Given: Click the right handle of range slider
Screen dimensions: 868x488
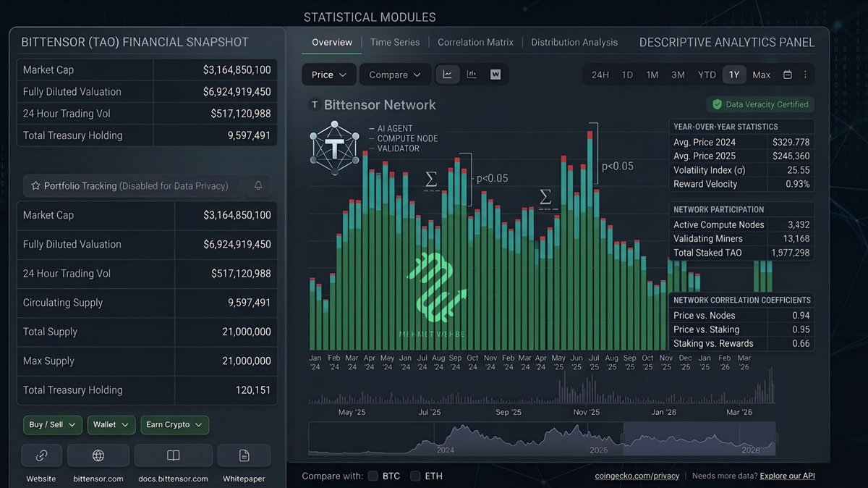Looking at the screenshot, I should tap(775, 438).
